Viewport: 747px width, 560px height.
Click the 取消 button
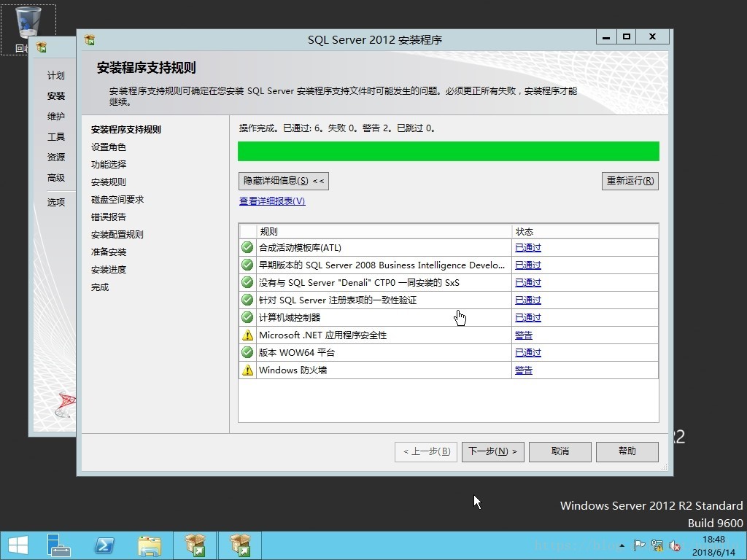tap(560, 451)
